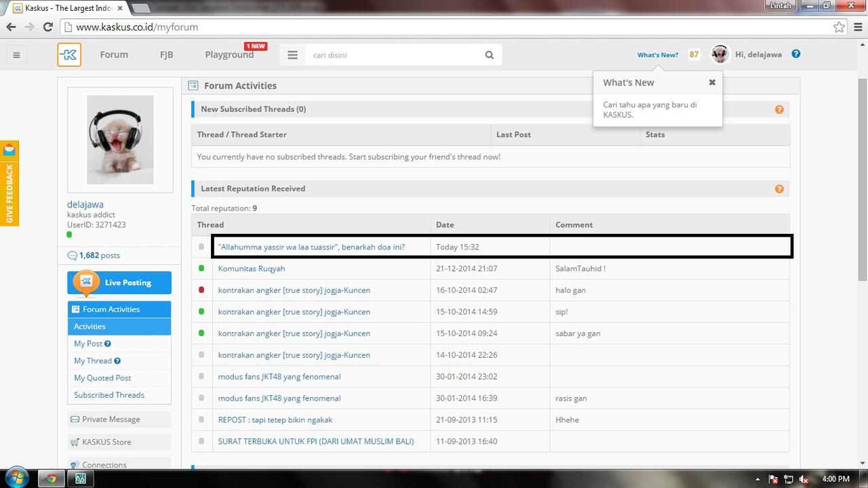Click the 'SalamTauhid !' comment text

pyautogui.click(x=580, y=268)
